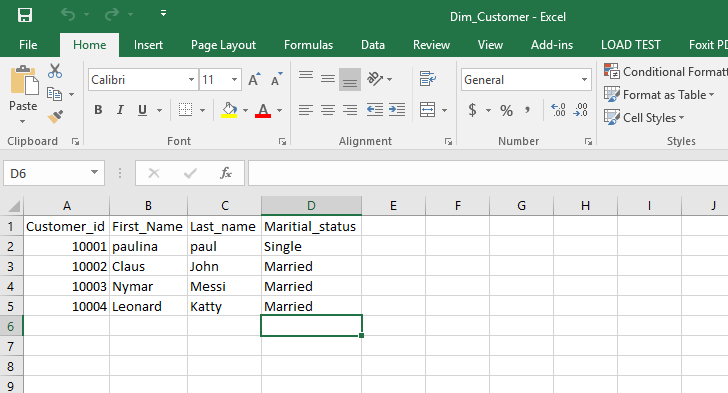
Task: Apply percent style formatting
Action: point(506,110)
